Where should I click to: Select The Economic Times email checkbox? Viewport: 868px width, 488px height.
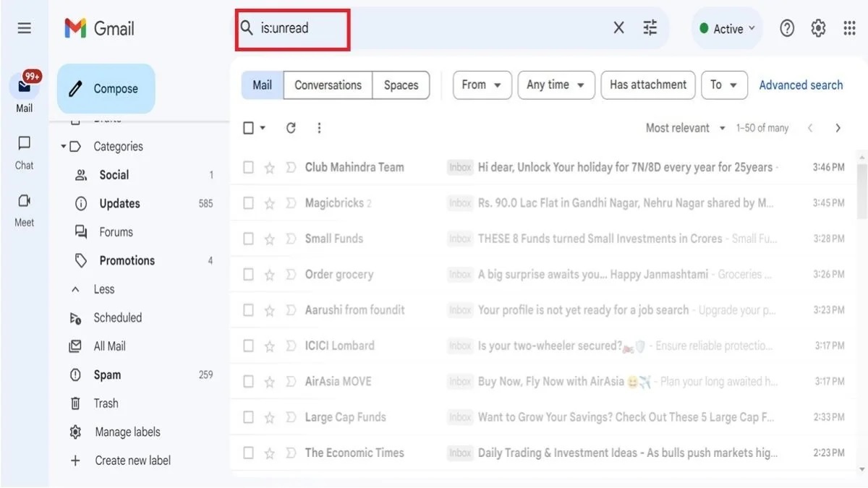coord(248,453)
